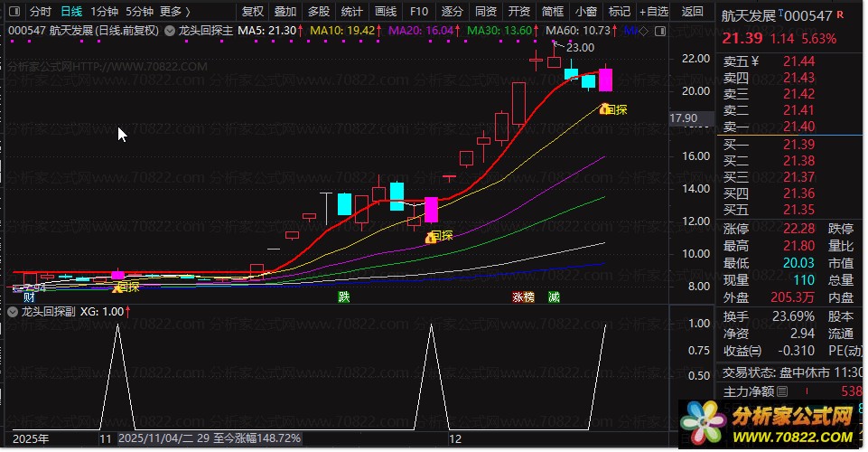Open the 多股 multi-stock view
868x452 pixels.
319,11
